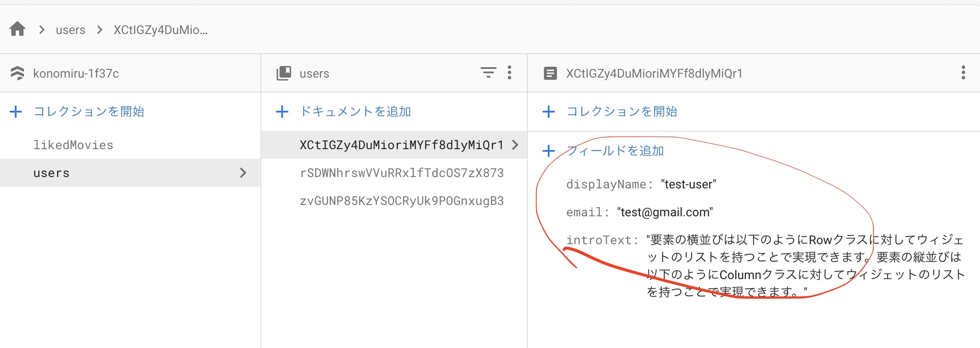Click the document ID title in header
Image resolution: width=980 pixels, height=348 pixels.
pyautogui.click(x=654, y=73)
